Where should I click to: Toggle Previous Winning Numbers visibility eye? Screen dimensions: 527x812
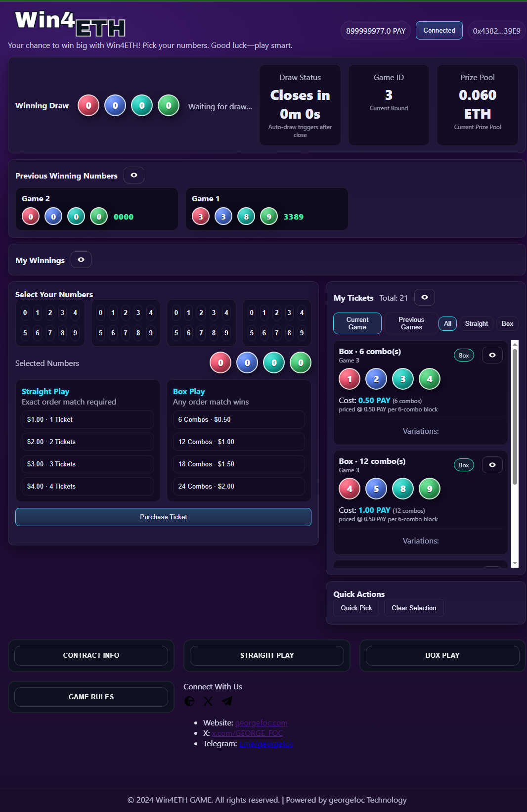134,175
